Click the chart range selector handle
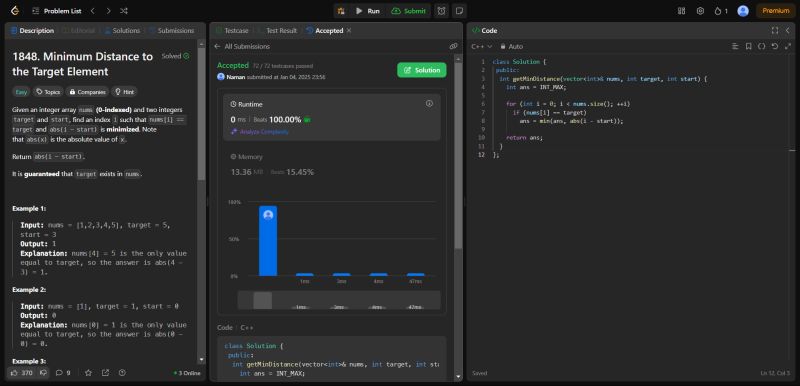The width and height of the screenshot is (800, 386). tap(262, 300)
